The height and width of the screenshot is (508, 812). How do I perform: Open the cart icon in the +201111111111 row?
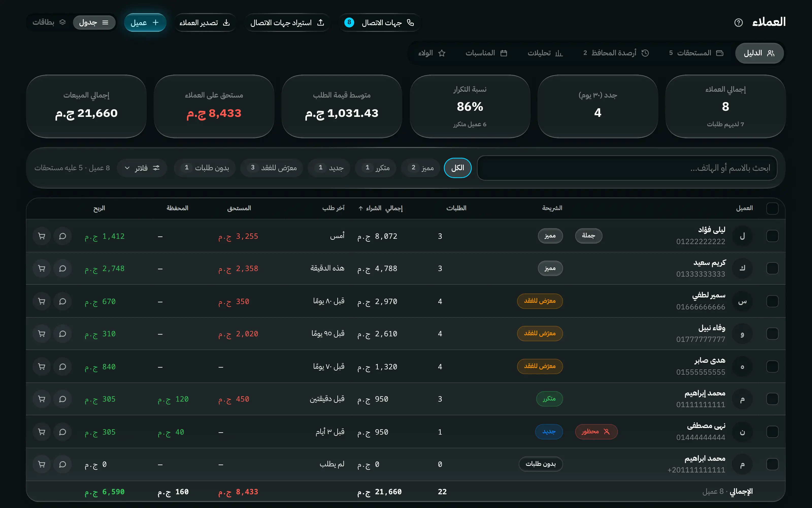tap(42, 464)
